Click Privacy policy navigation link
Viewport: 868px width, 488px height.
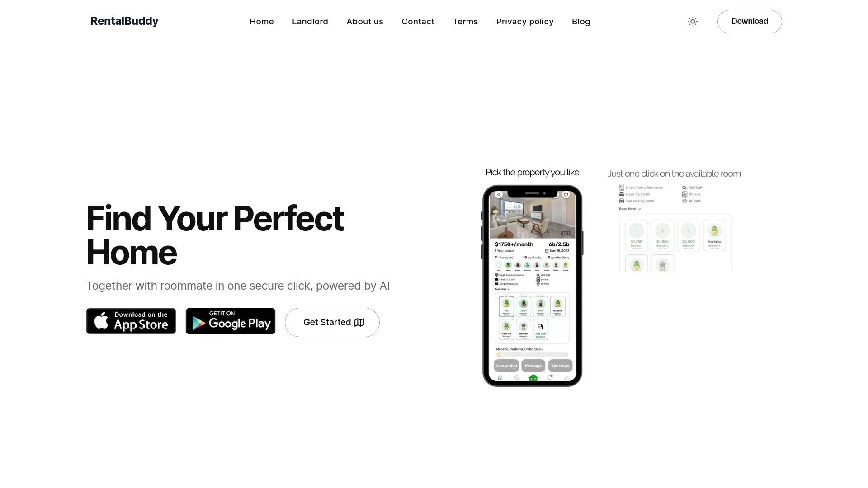coord(524,21)
